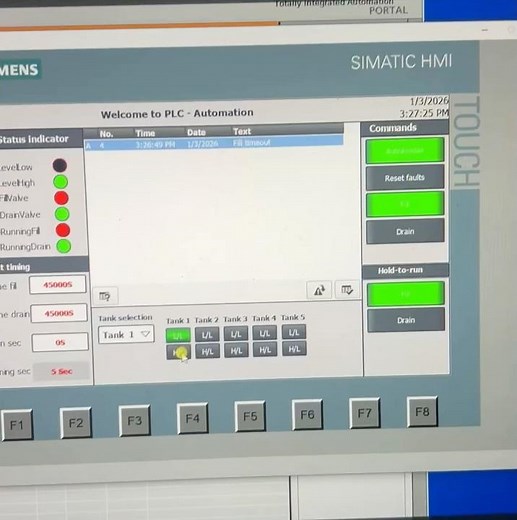Click the Time column header in alarm list
Screen dimensions: 517x520
(x=145, y=133)
